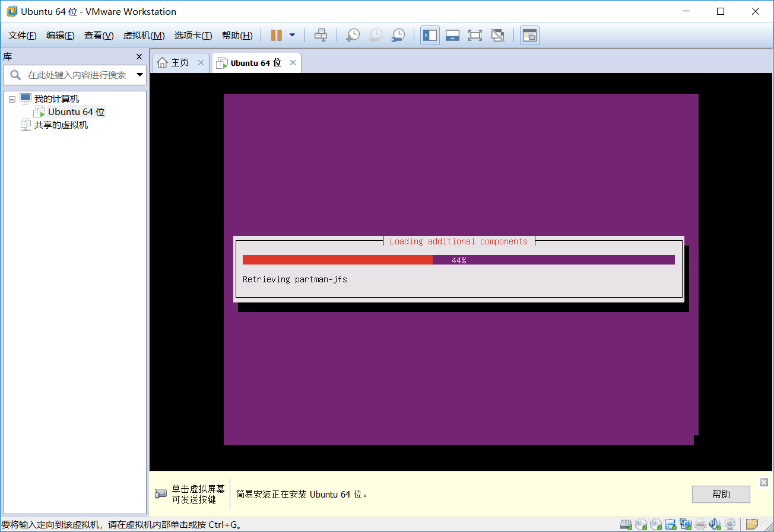Image resolution: width=774 pixels, height=532 pixels.
Task: Open the 查看(V) menu
Action: pos(99,36)
